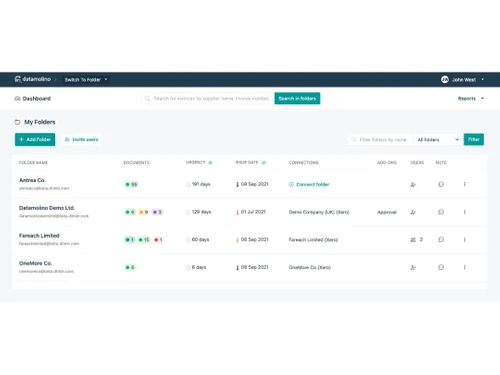Open the more options menu for OneMore Co.
500x375 pixels.
[x=464, y=267]
